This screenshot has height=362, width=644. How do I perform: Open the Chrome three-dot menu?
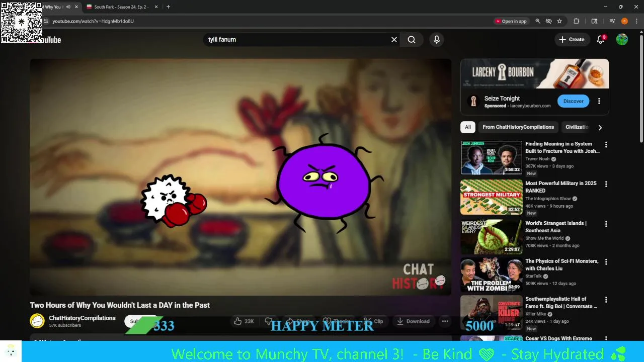[637, 21]
